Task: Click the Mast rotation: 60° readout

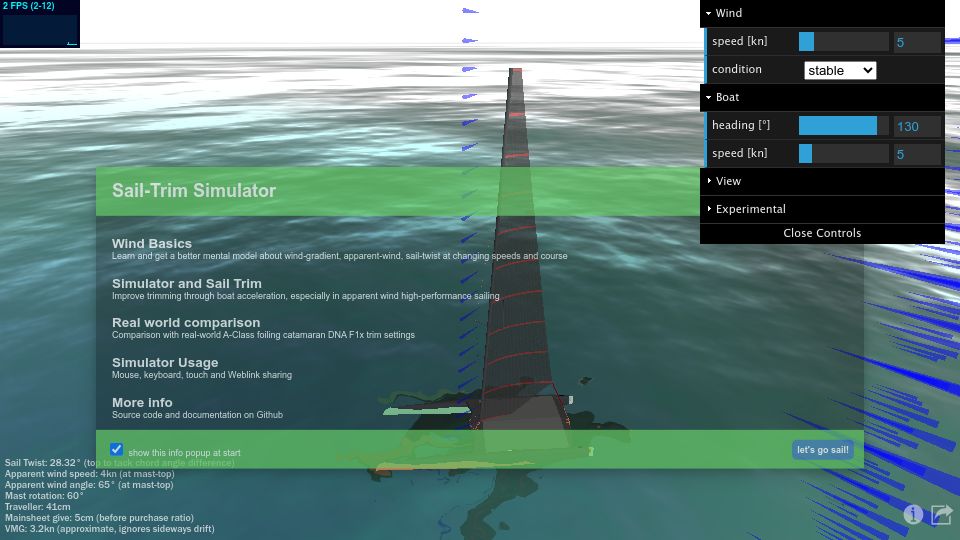Action: point(43,496)
